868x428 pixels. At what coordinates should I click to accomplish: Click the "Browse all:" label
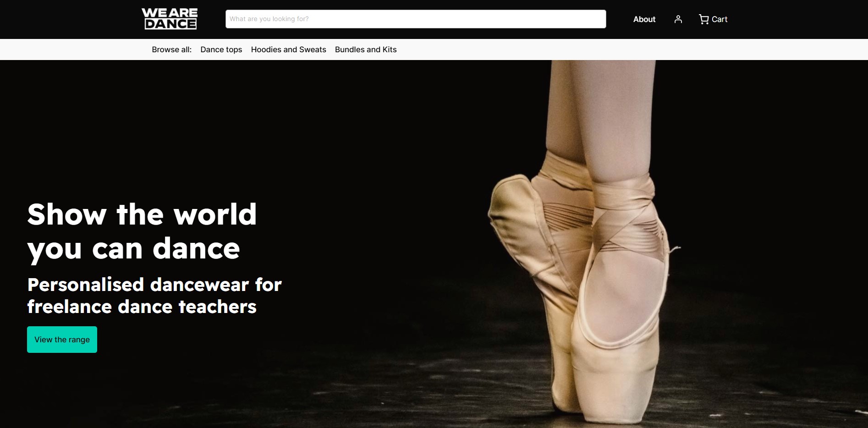(x=171, y=49)
